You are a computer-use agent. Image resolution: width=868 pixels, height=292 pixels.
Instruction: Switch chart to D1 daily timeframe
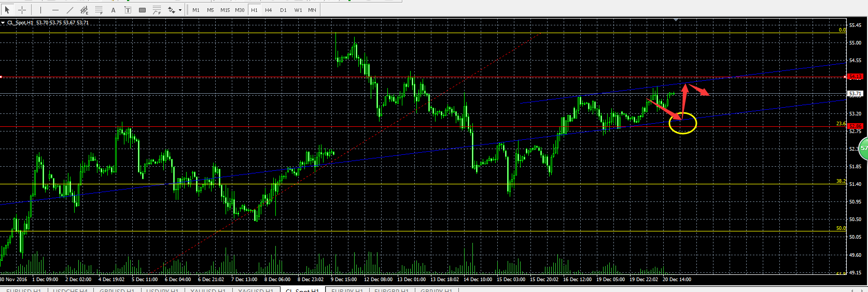pyautogui.click(x=283, y=10)
